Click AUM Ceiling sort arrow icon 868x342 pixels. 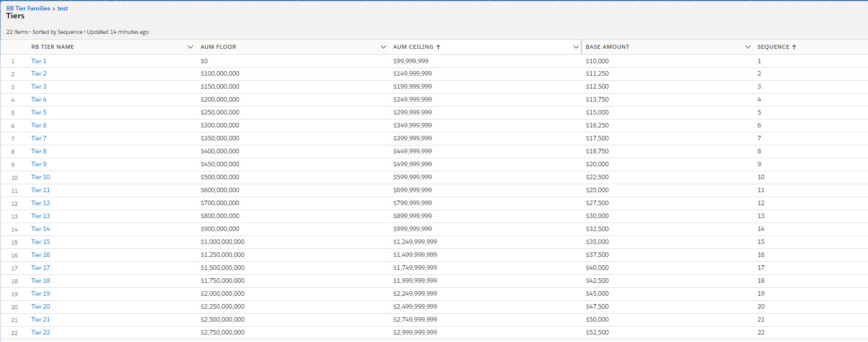[x=438, y=47]
